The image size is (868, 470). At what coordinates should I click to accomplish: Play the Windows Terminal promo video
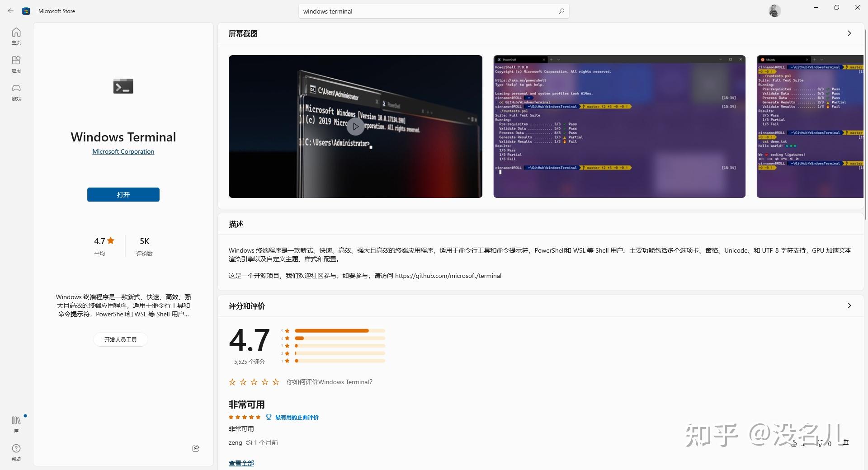[355, 127]
